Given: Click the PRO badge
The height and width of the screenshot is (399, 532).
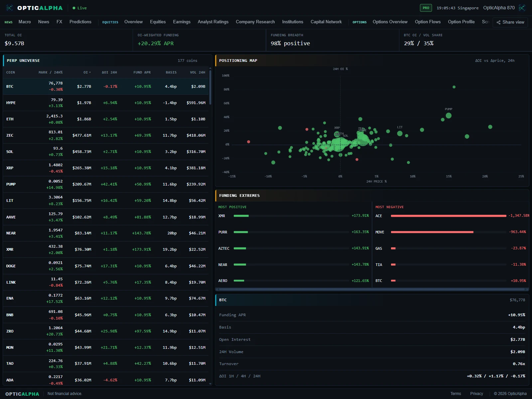Looking at the screenshot, I should 426,8.
